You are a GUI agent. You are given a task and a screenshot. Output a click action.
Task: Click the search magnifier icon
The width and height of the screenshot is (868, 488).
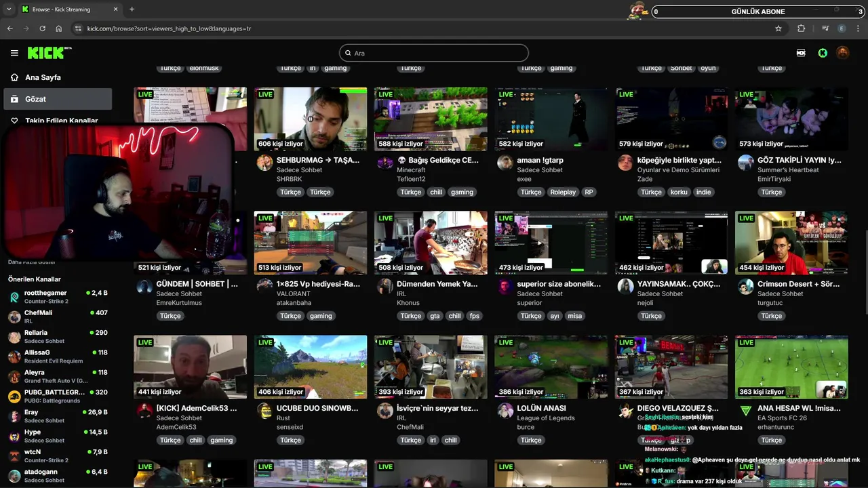click(x=348, y=53)
